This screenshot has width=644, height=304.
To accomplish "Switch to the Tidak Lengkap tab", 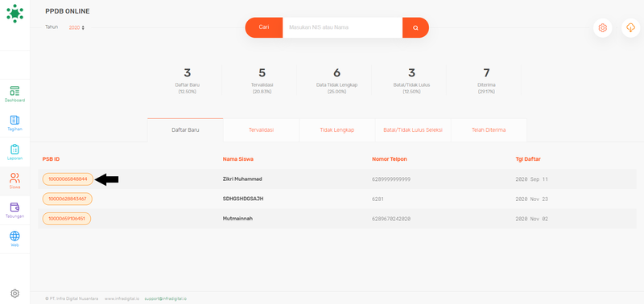I will (337, 130).
